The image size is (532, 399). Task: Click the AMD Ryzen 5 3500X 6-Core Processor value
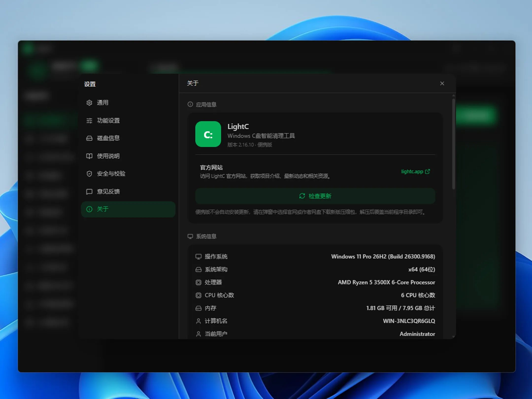pyautogui.click(x=386, y=282)
